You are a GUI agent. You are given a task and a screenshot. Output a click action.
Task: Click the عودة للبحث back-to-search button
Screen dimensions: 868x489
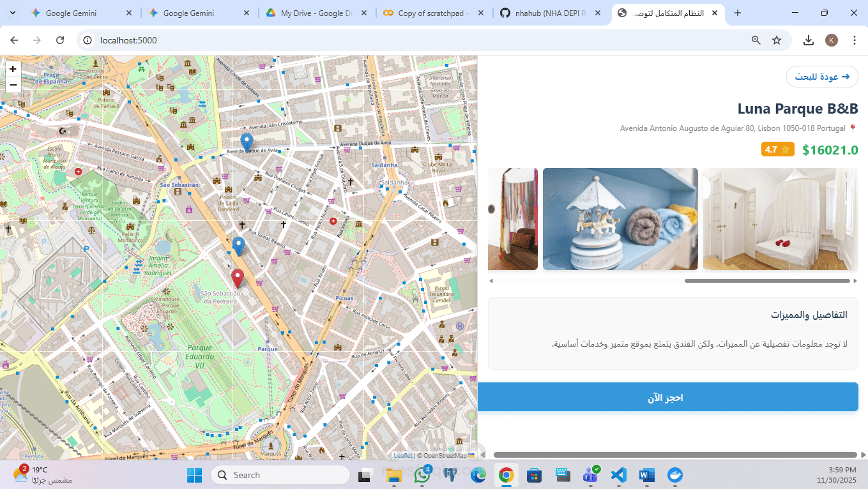tap(822, 77)
